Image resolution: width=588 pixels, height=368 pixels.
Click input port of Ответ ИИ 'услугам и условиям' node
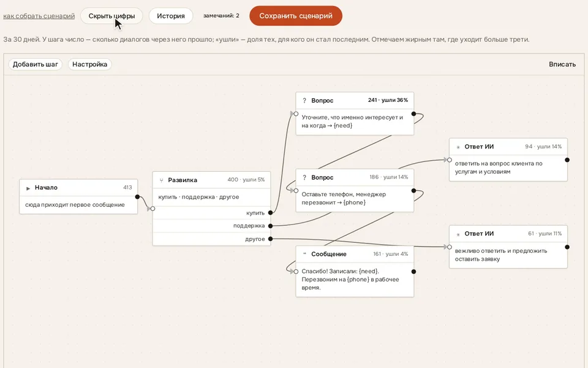[x=449, y=160]
